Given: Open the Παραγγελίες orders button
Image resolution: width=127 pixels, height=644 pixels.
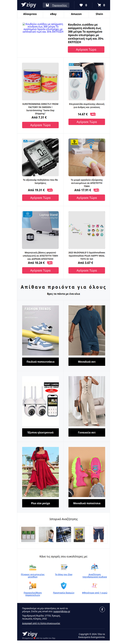Looking at the screenshot, I should point(56,5).
